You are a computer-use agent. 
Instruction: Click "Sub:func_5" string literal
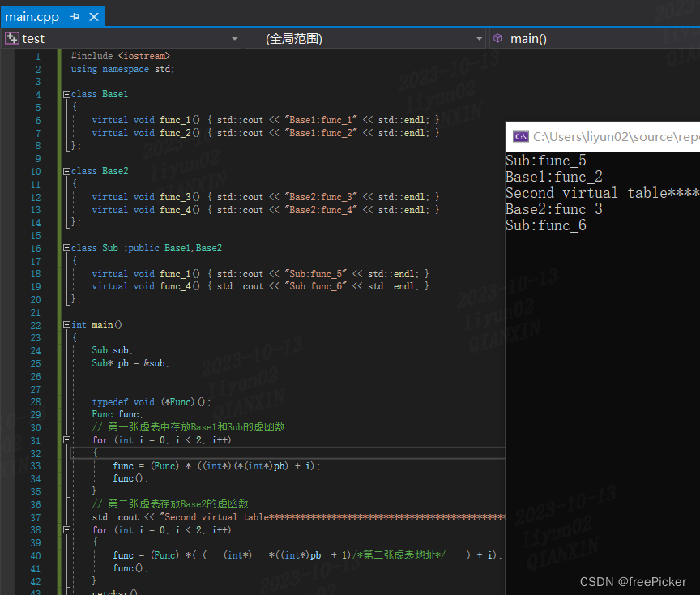pyautogui.click(x=316, y=274)
